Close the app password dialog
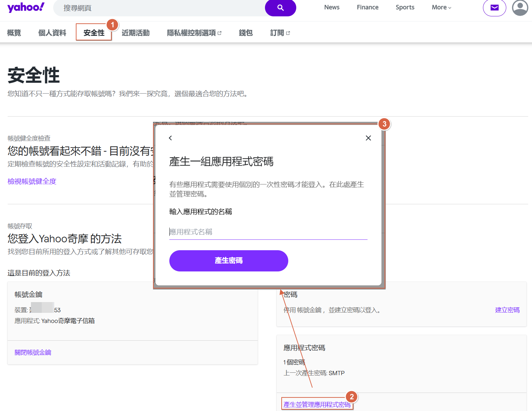Image resolution: width=532 pixels, height=411 pixels. pyautogui.click(x=368, y=138)
